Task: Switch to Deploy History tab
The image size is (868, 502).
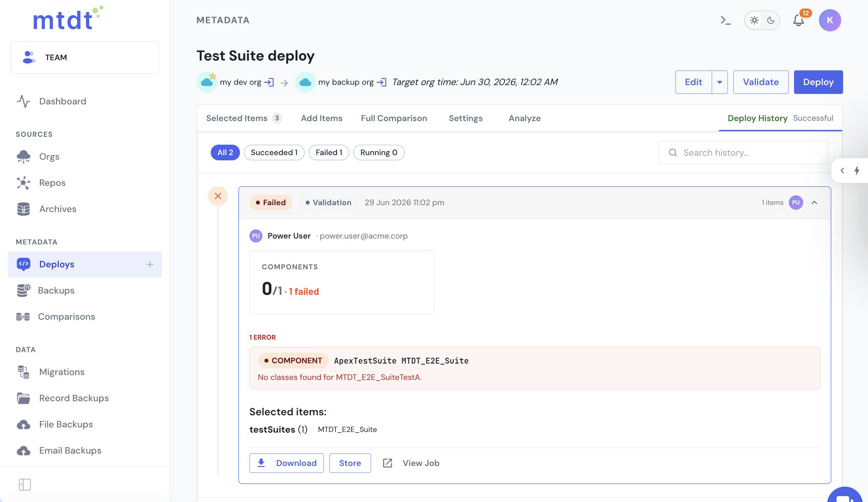Action: pyautogui.click(x=780, y=118)
